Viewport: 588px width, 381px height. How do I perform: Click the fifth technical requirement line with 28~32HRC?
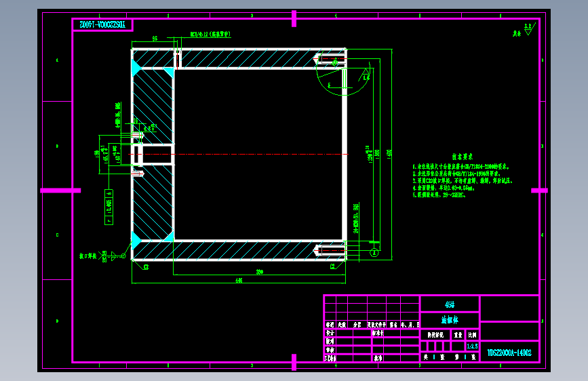point(439,195)
